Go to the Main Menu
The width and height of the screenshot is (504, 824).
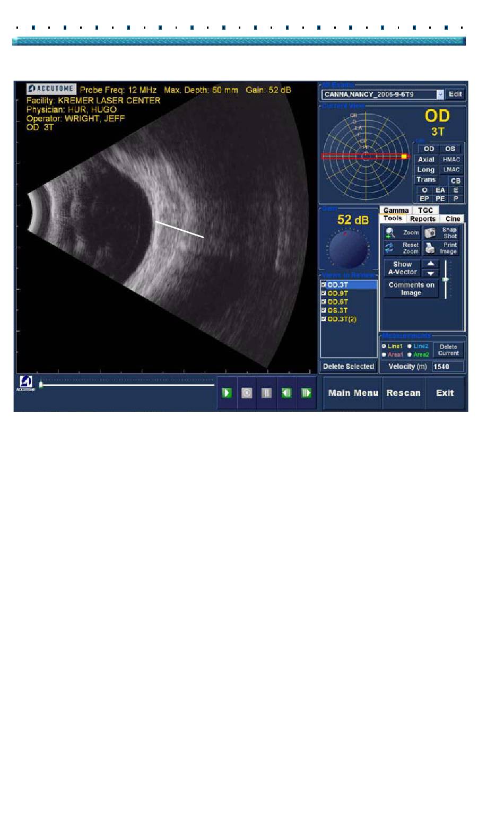[353, 393]
